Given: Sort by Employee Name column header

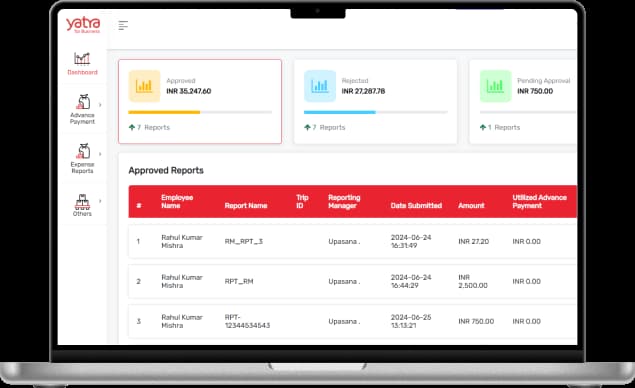Looking at the screenshot, I should click(177, 202).
